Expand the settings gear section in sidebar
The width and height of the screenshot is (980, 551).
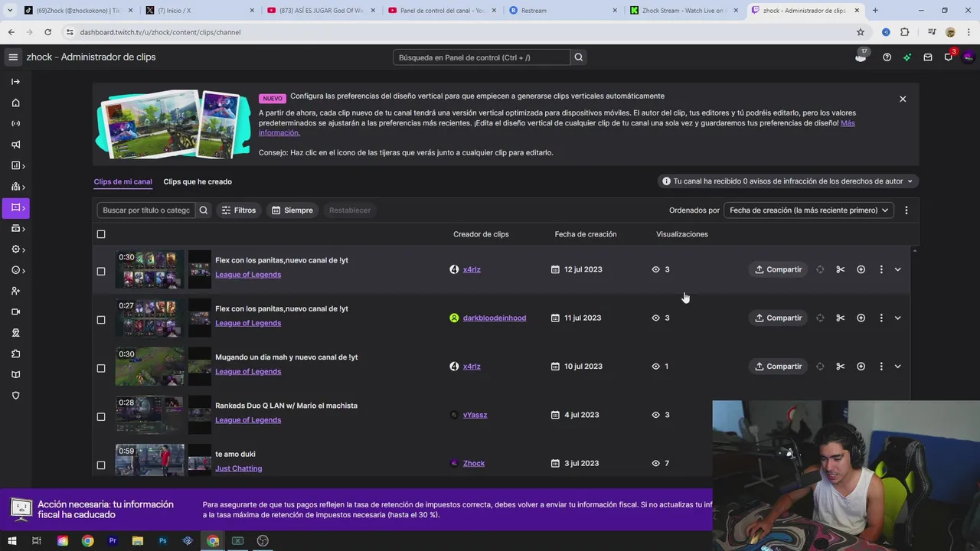click(x=18, y=249)
